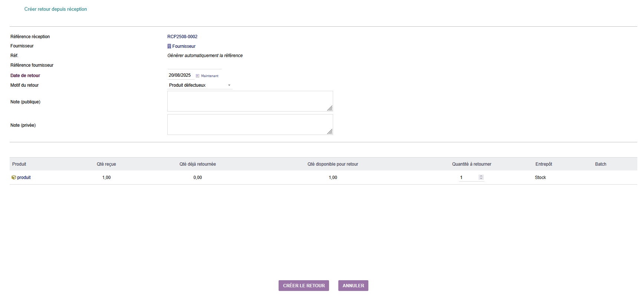Click the product cube icon
The image size is (644, 308).
pos(14,178)
